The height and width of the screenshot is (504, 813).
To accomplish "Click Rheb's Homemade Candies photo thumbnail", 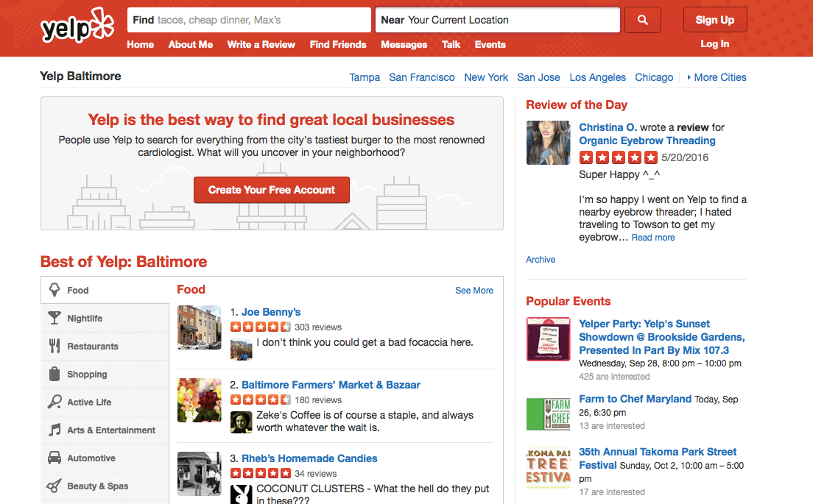I will coord(199,474).
